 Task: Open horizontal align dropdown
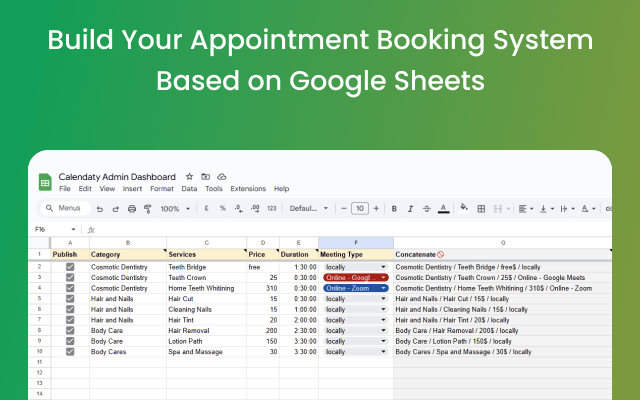526,209
